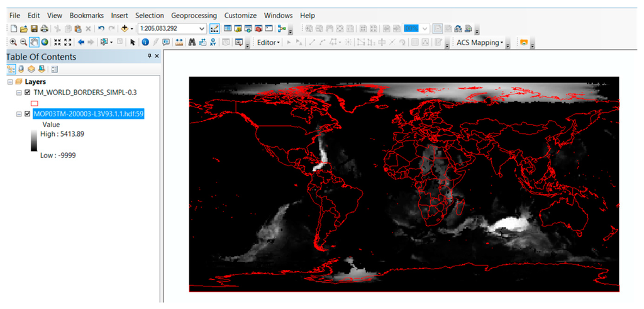Click the red border symbol swatch

click(35, 103)
